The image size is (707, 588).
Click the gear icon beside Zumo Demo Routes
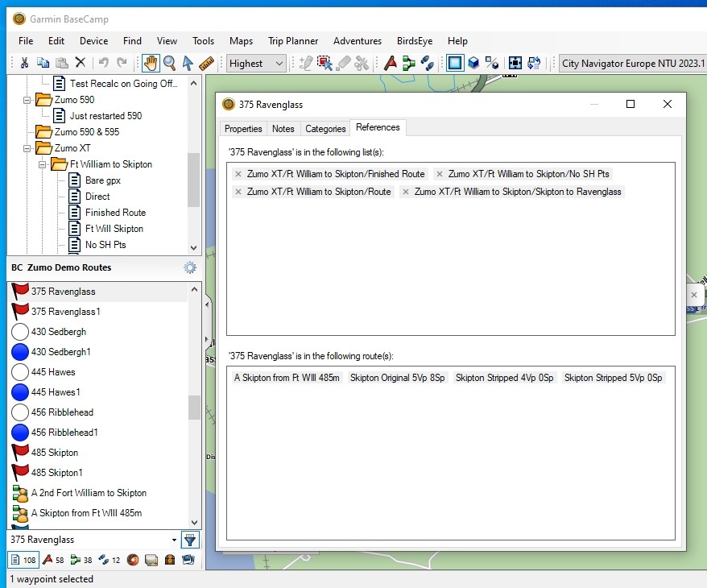pyautogui.click(x=190, y=267)
